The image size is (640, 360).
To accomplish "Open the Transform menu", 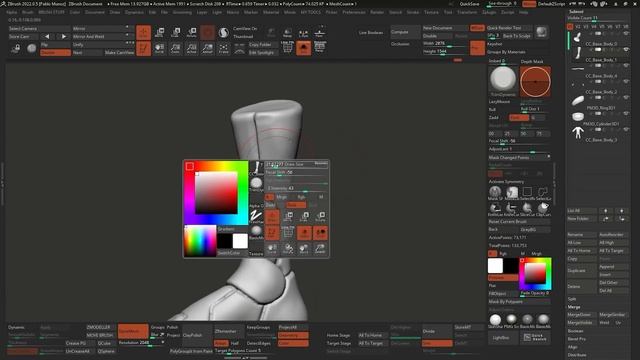I will click(x=467, y=12).
